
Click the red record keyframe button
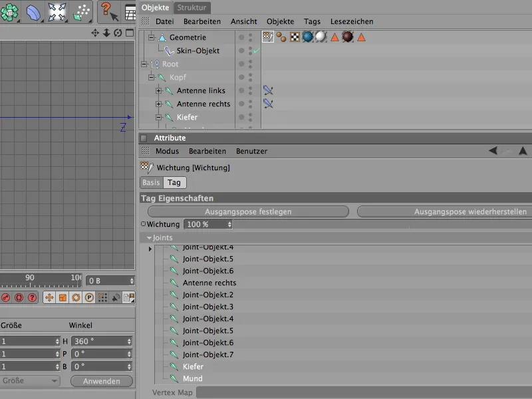(6, 297)
